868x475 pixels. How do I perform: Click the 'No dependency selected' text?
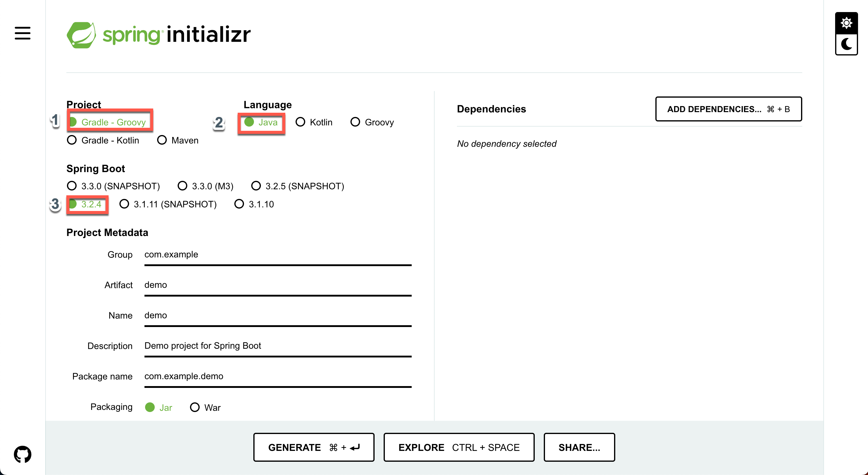pyautogui.click(x=506, y=144)
